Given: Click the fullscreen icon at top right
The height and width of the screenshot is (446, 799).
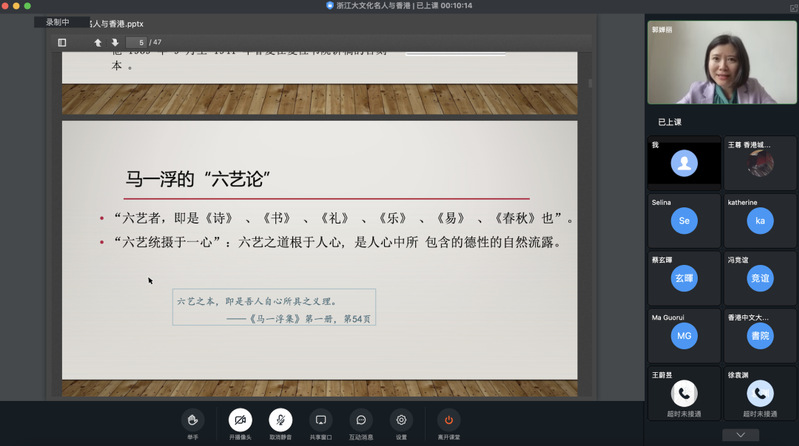Looking at the screenshot, I should pos(793,7).
